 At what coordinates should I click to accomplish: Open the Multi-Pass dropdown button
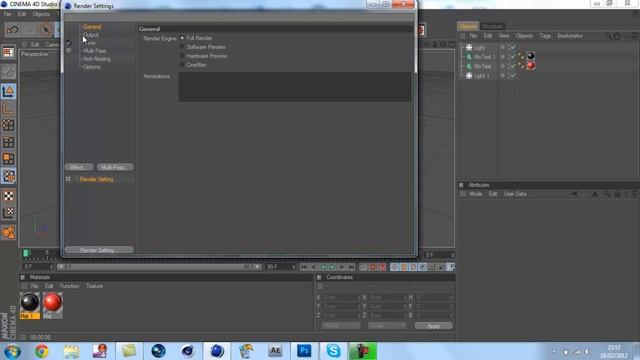pos(115,167)
